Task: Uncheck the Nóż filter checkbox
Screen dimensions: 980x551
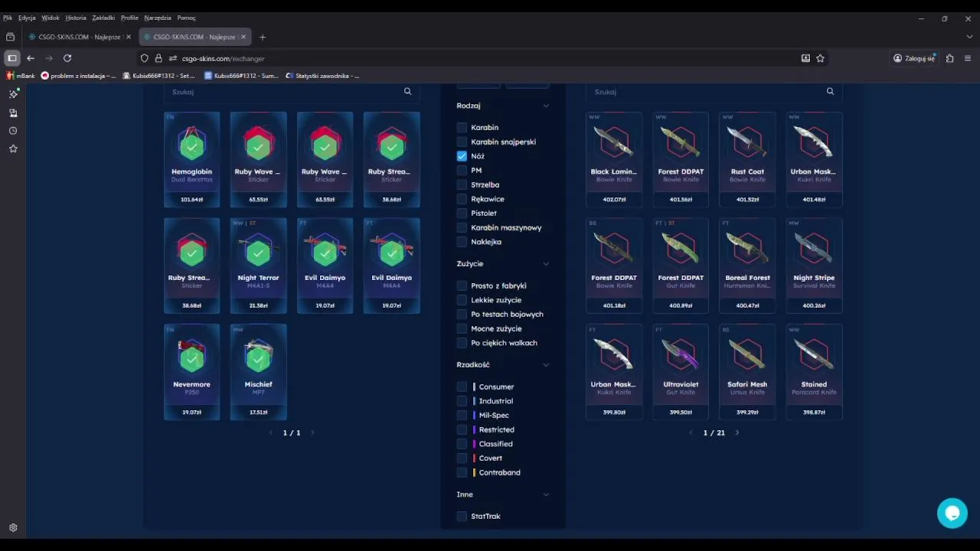Action: (x=462, y=156)
